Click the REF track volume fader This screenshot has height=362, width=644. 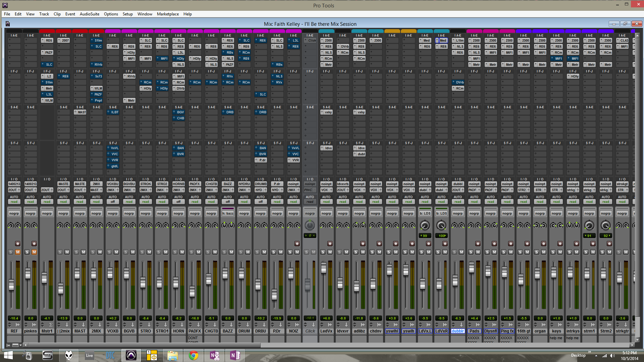coord(11,285)
